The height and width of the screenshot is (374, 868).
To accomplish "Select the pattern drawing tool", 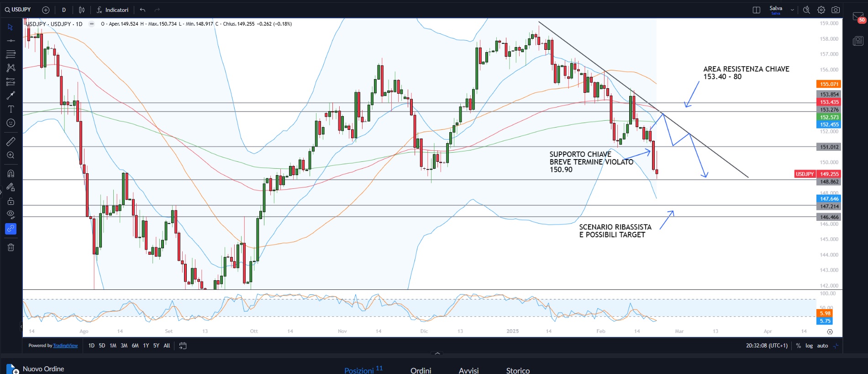I will click(x=11, y=68).
